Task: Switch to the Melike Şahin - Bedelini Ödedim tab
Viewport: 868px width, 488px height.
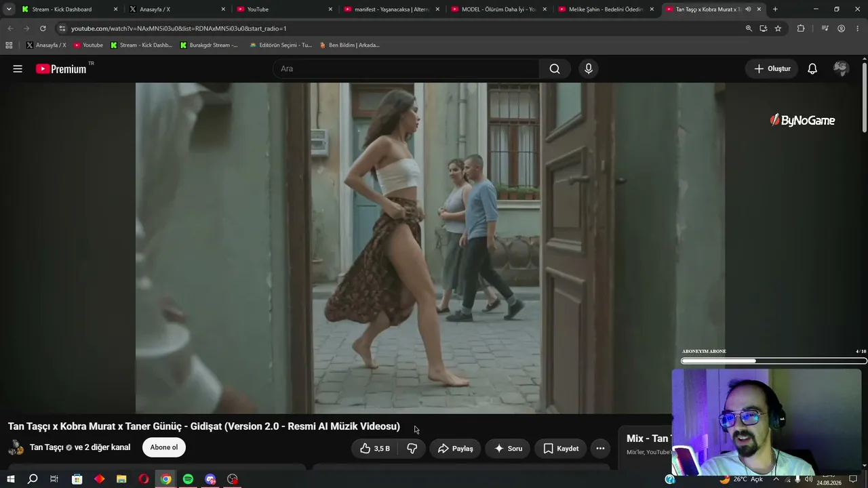Action: coord(606,9)
